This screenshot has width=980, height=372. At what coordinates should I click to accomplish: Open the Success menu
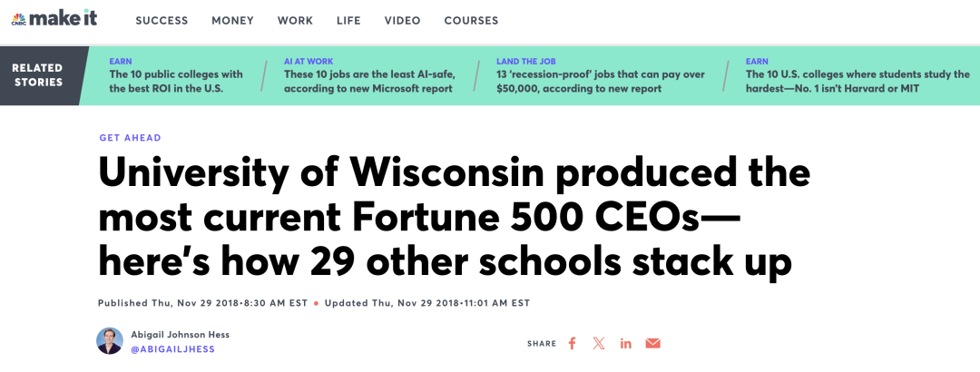pos(162,21)
